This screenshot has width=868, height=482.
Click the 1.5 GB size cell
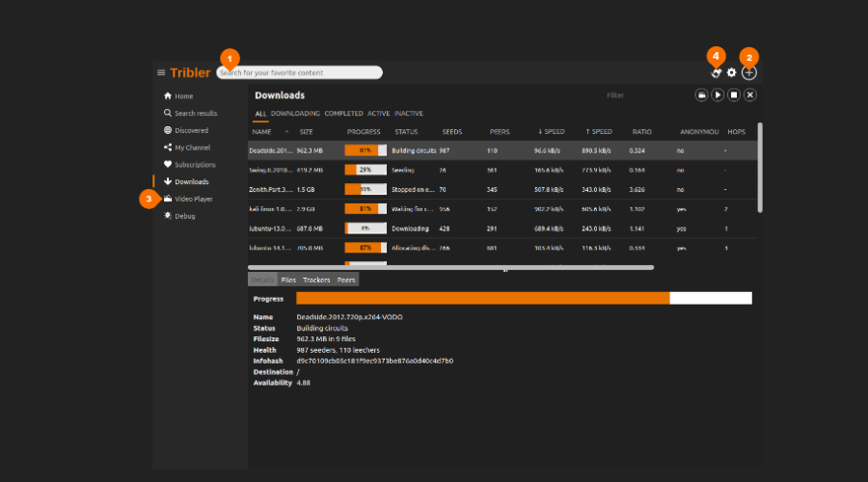point(306,189)
